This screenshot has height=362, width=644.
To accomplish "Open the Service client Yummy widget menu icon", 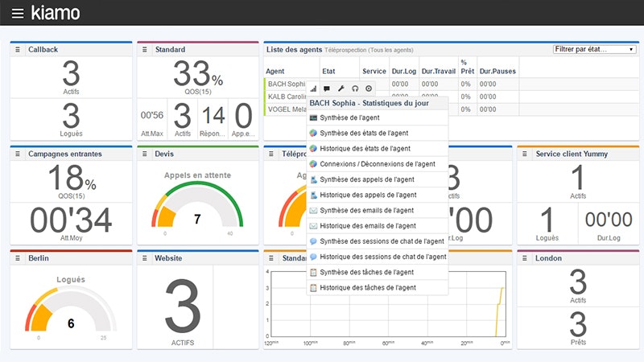I will tap(525, 154).
